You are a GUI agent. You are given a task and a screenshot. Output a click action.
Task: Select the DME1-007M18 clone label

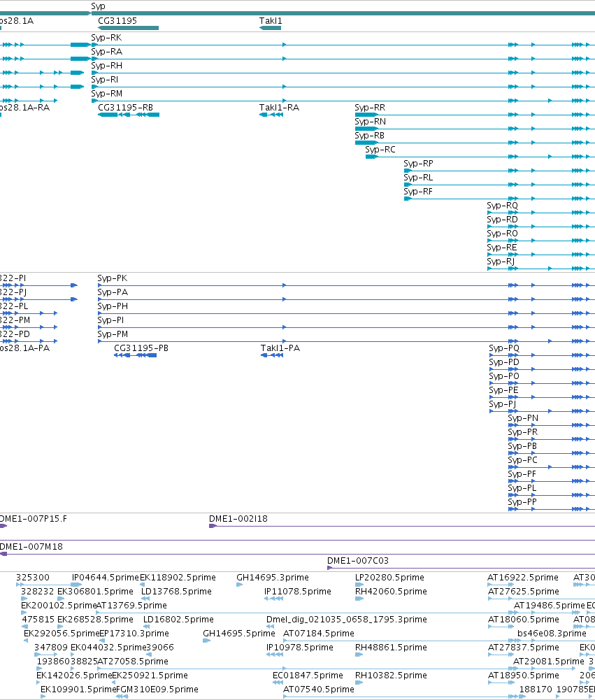click(31, 546)
